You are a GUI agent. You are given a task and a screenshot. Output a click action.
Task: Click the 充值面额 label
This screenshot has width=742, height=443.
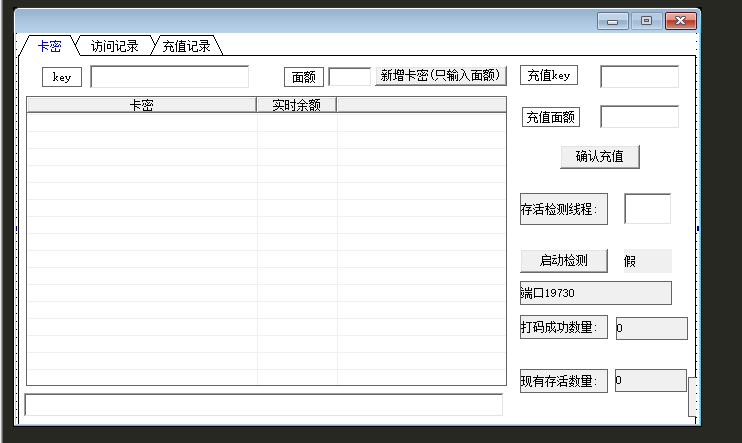(x=551, y=117)
